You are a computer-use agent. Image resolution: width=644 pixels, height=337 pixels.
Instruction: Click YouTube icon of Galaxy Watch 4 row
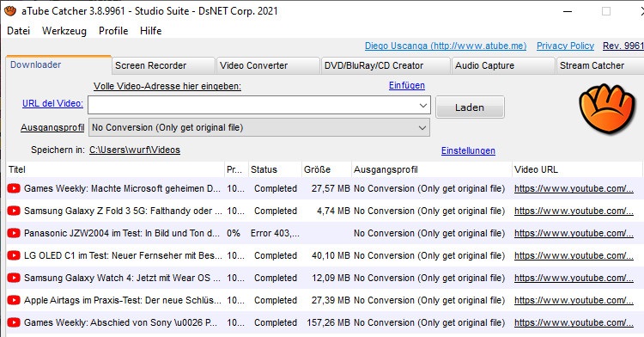point(14,278)
